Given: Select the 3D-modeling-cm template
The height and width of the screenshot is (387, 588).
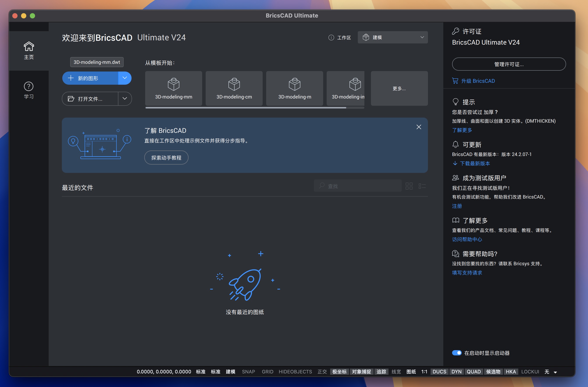Looking at the screenshot, I should click(234, 88).
